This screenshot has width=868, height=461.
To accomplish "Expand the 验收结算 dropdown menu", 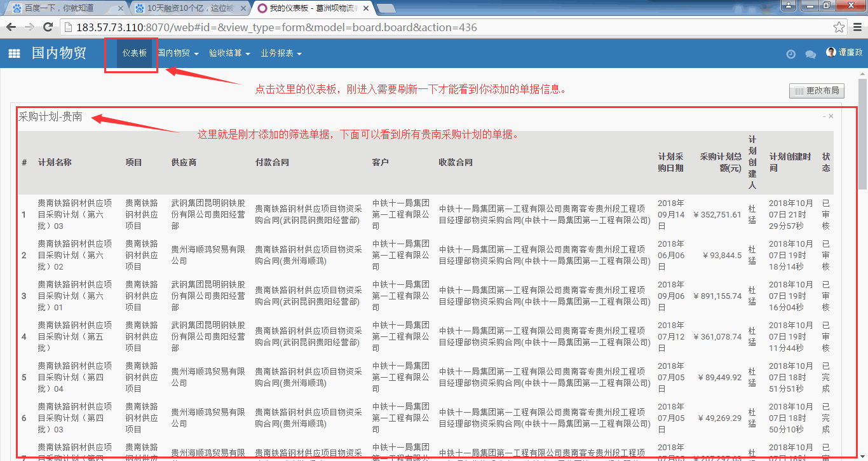I will pyautogui.click(x=229, y=53).
